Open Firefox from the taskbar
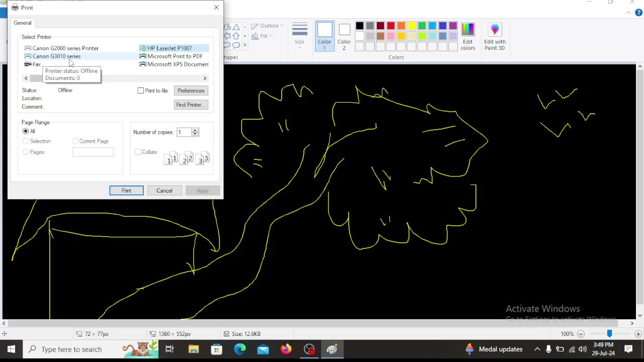Viewport: 644px width, 362px height. (x=286, y=349)
